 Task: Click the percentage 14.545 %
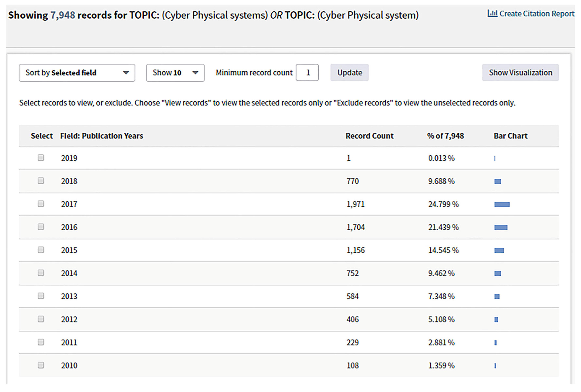click(x=443, y=250)
